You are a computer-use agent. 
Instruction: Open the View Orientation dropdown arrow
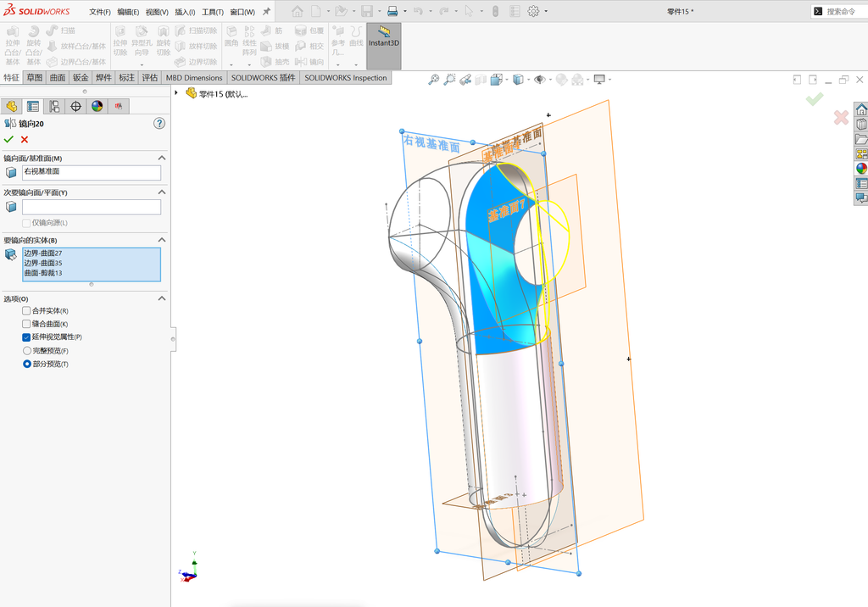click(507, 80)
